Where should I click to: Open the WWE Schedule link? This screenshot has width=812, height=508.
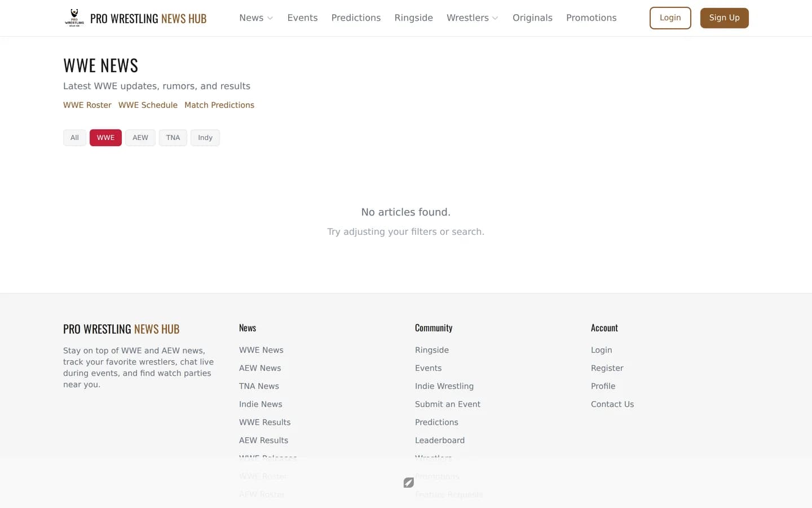[148, 105]
